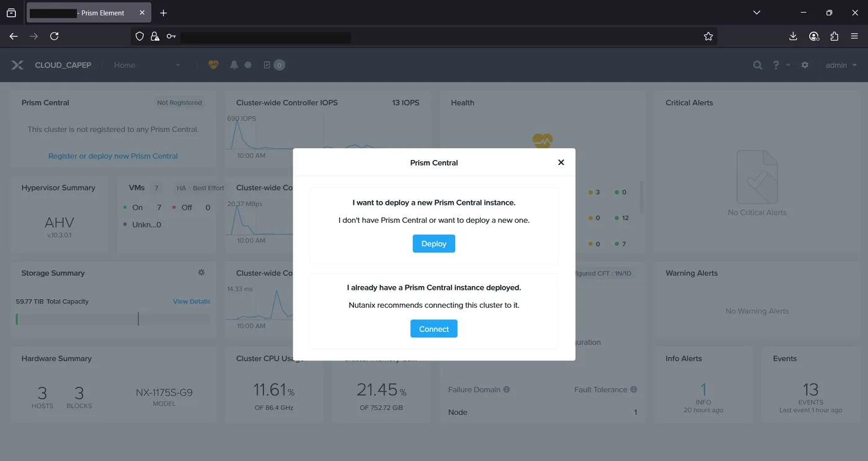This screenshot has height=461, width=868.
Task: Open the question mark help icon
Action: pyautogui.click(x=776, y=65)
